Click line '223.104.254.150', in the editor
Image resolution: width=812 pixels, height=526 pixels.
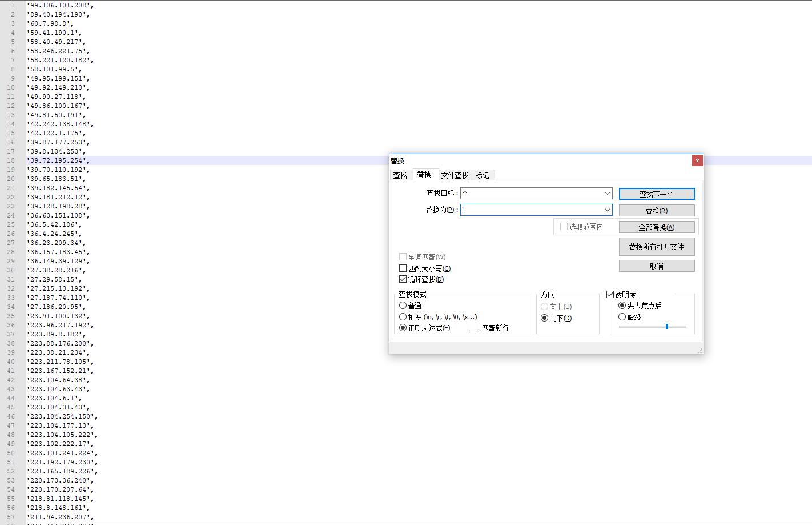pyautogui.click(x=62, y=416)
